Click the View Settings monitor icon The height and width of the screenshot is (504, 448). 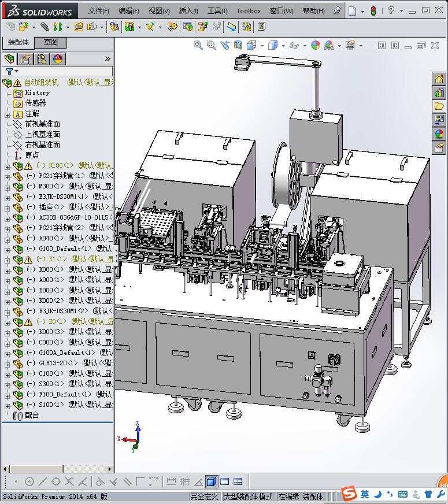[350, 45]
